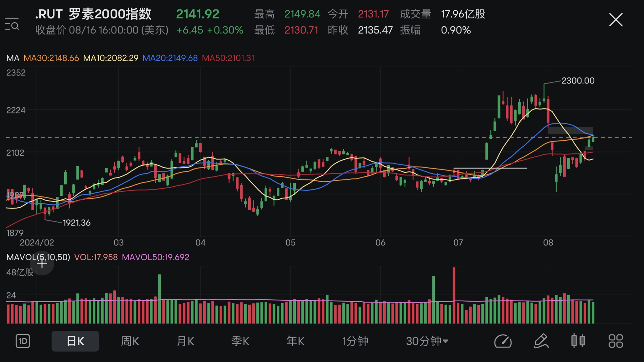644x362 pixels.
Task: Switch to the 月K monthly chart tab
Action: point(185,341)
